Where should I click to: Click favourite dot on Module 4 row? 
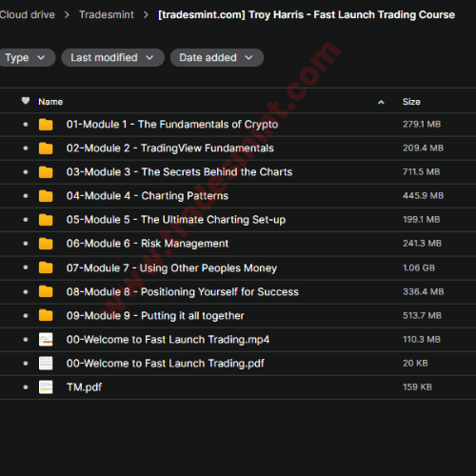26,196
